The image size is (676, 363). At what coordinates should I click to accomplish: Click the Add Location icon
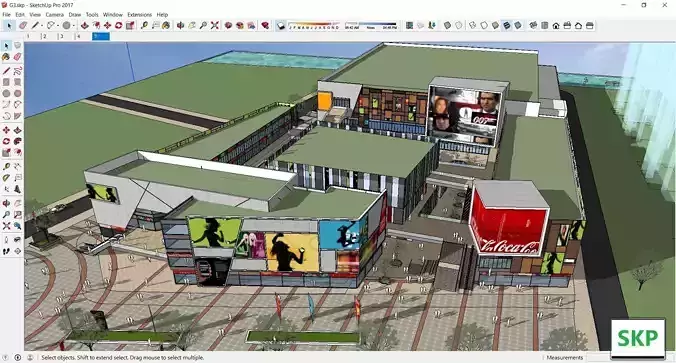click(x=409, y=25)
